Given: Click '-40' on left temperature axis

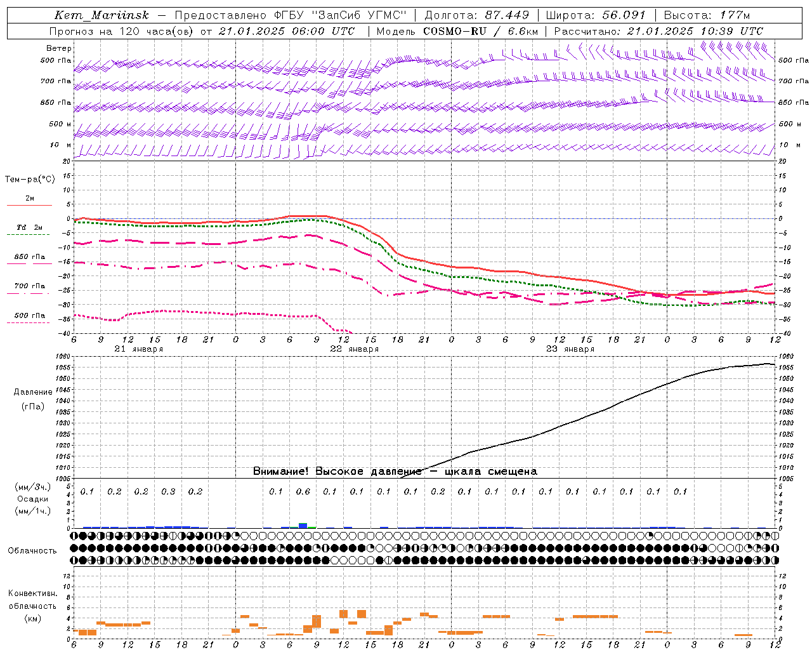Looking at the screenshot, I should pos(65,334).
